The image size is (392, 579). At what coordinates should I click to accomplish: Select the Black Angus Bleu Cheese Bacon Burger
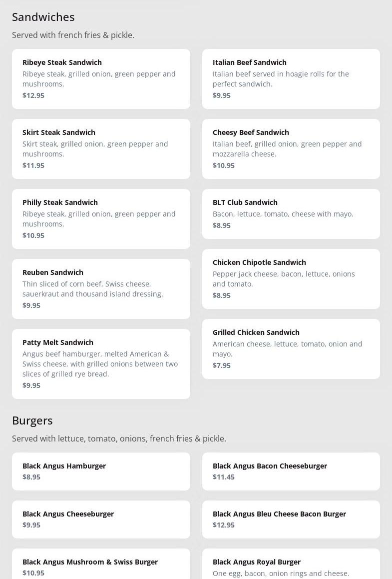(x=291, y=519)
